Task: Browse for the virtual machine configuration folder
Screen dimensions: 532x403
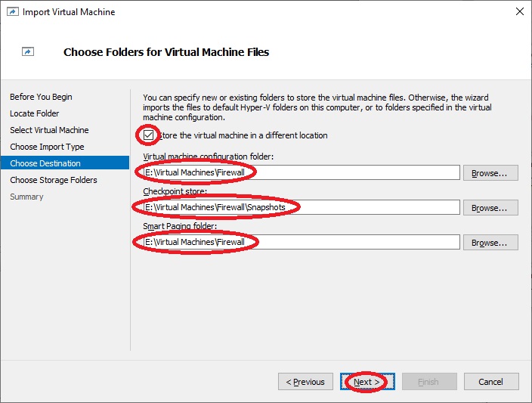Action: (x=490, y=173)
